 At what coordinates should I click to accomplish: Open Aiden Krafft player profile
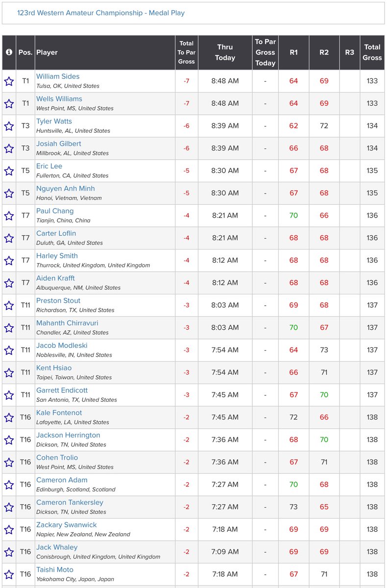point(55,278)
